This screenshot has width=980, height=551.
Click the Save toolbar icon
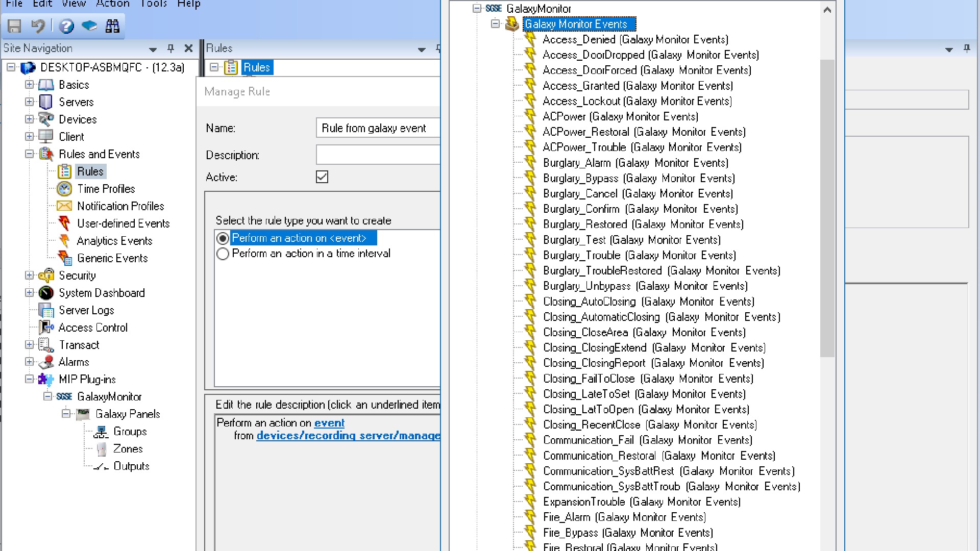point(14,26)
